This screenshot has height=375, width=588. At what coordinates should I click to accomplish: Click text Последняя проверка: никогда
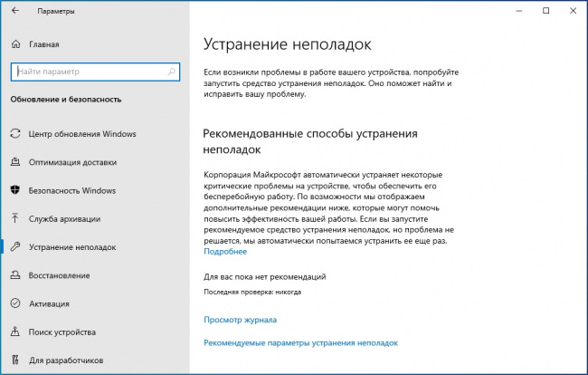tap(252, 292)
